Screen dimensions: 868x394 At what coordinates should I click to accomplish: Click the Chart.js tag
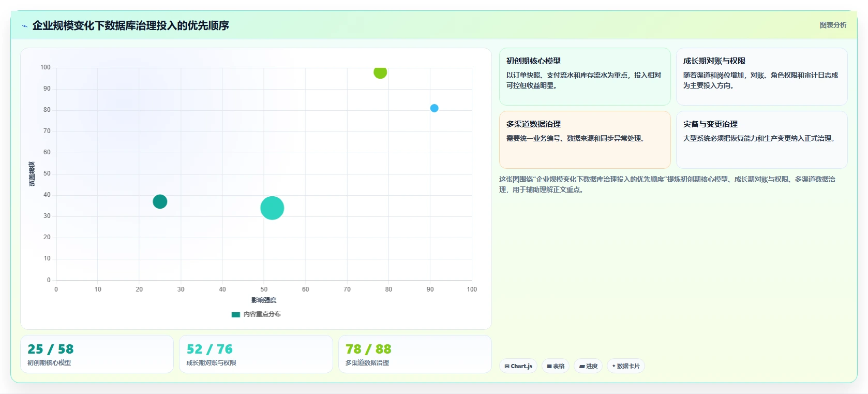tap(518, 366)
